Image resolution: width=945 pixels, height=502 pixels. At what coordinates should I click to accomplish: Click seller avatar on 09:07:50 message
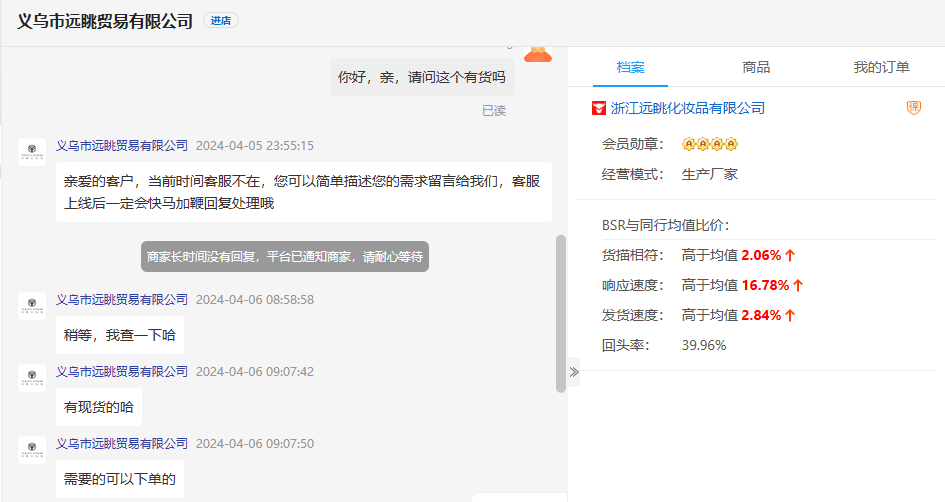tap(32, 450)
